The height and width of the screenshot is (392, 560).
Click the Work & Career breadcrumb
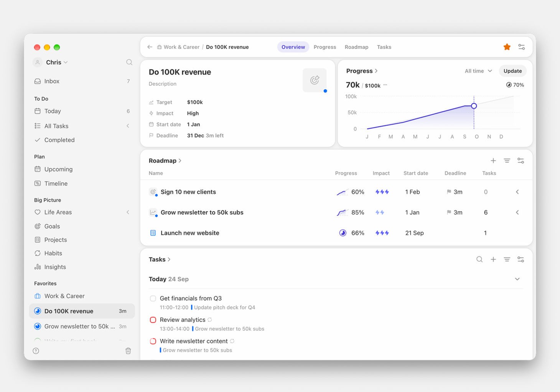pos(178,47)
